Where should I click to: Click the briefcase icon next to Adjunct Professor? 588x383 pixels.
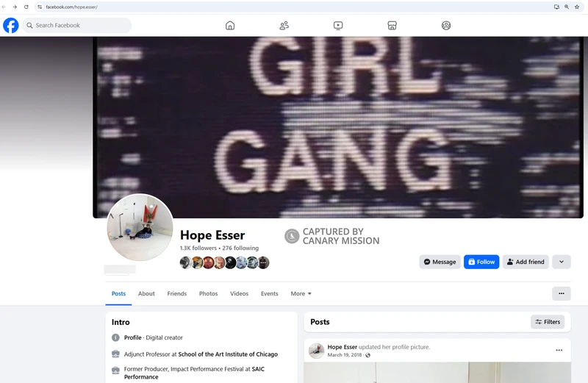click(x=116, y=354)
